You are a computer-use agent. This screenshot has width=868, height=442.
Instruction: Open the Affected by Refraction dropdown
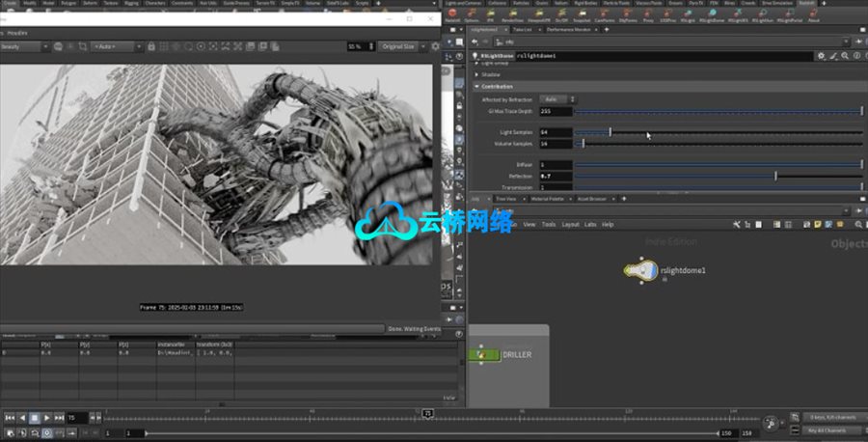(558, 98)
